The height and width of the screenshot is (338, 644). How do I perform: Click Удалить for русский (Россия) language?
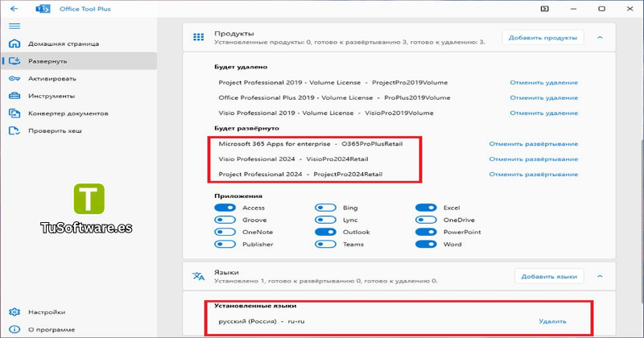point(552,321)
